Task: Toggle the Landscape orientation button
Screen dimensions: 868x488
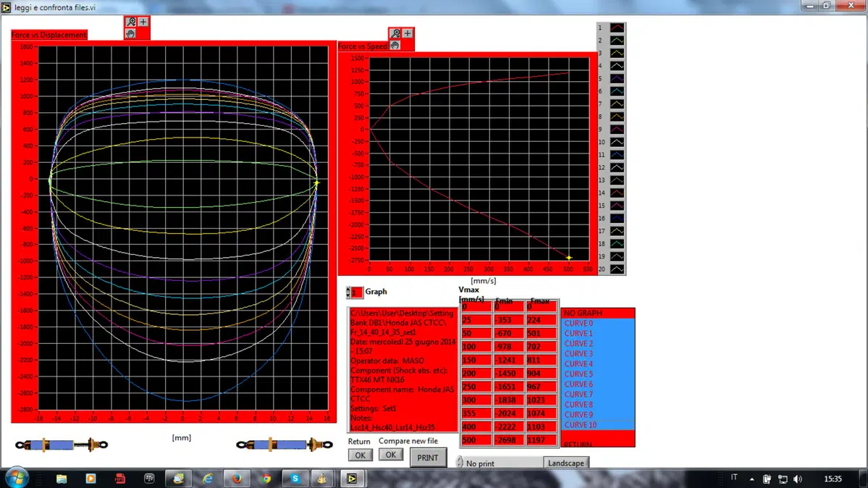Action: [565, 463]
